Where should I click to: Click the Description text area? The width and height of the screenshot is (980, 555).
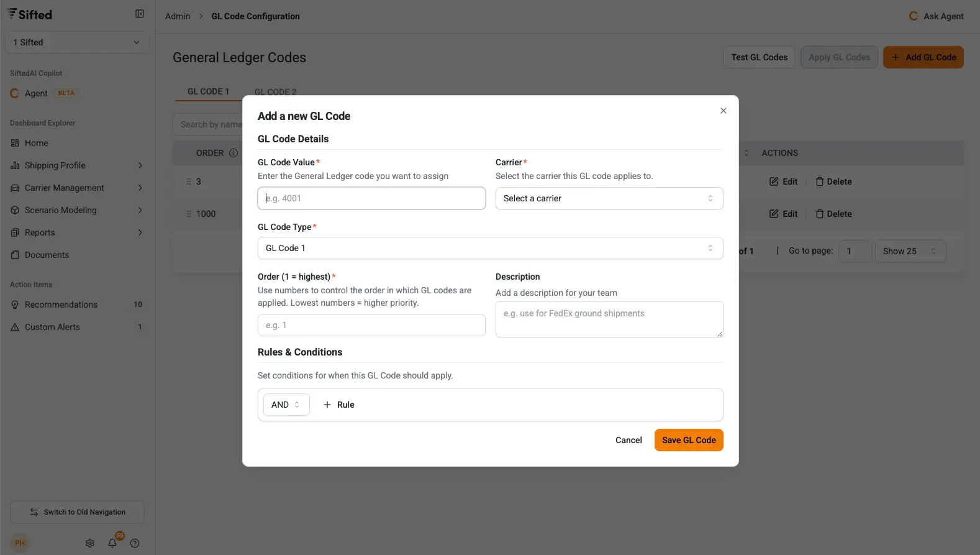609,319
